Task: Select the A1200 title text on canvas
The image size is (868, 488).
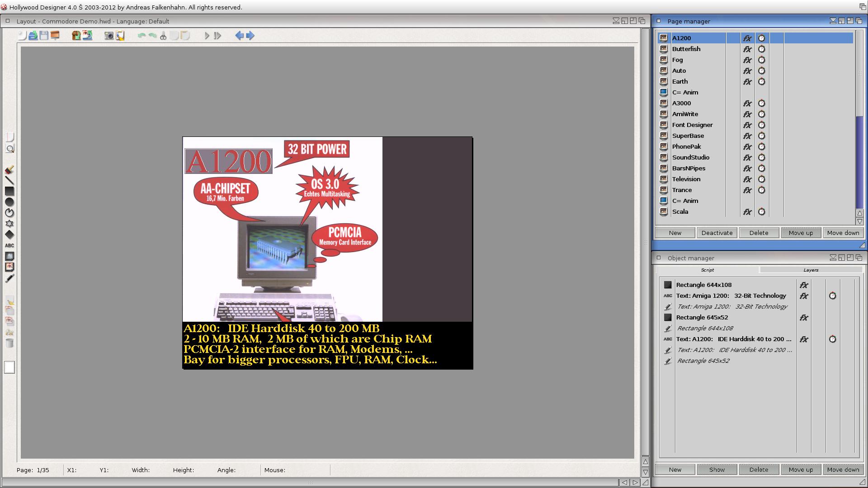Action: [228, 161]
